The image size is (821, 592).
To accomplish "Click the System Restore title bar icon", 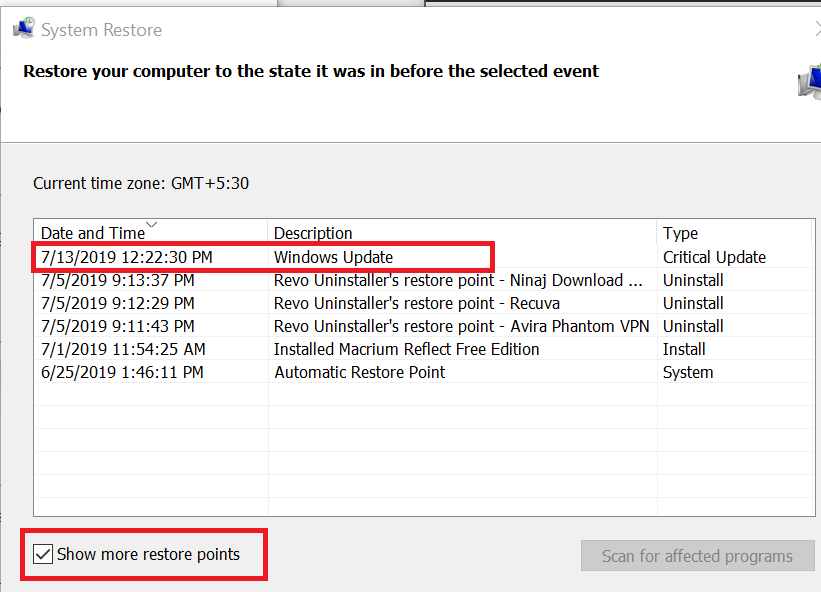I will coord(24,28).
